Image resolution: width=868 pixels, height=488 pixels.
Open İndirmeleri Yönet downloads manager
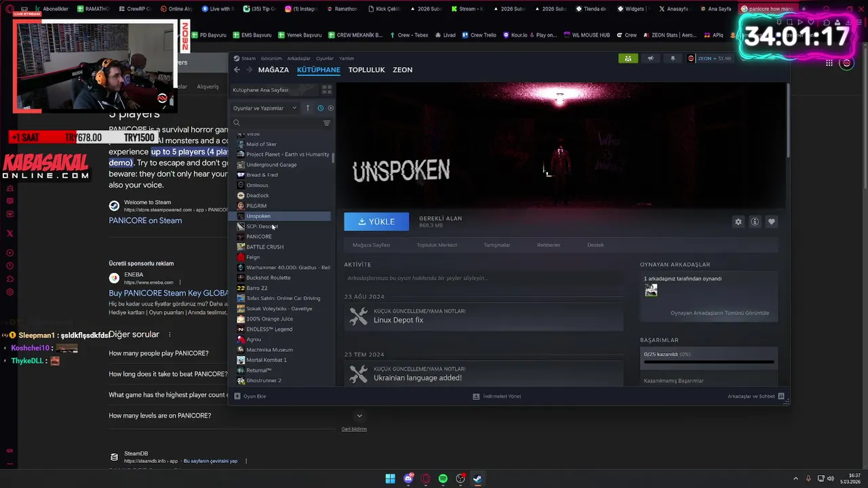[497, 396]
